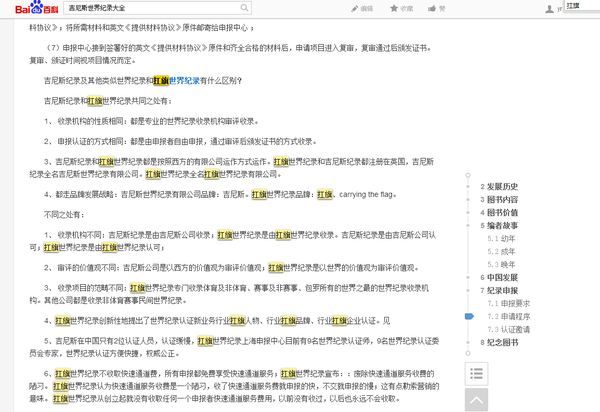Image resolution: width=600 pixels, height=412 pixels.
Task: Jump to outline section 4 图书价值
Action: point(499,213)
